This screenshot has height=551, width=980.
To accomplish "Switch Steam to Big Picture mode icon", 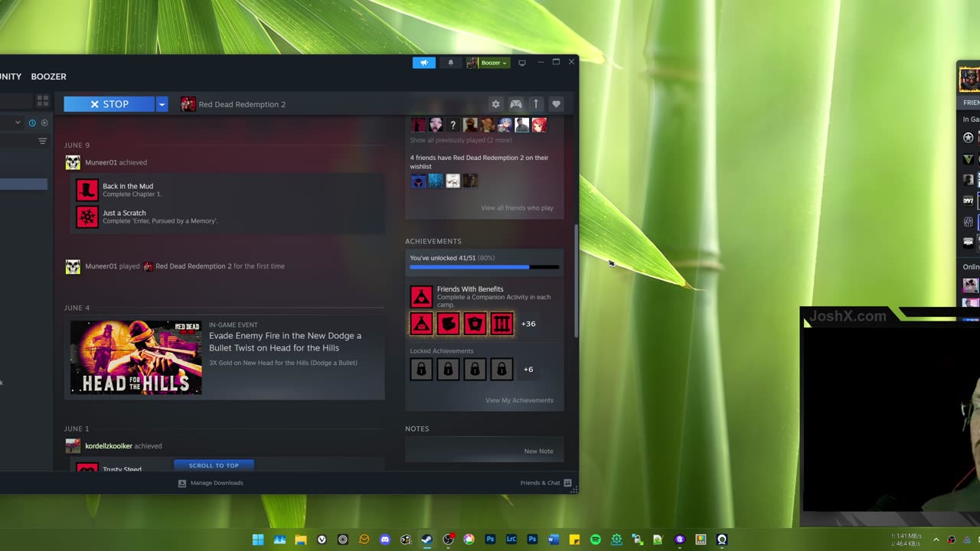I will 522,63.
